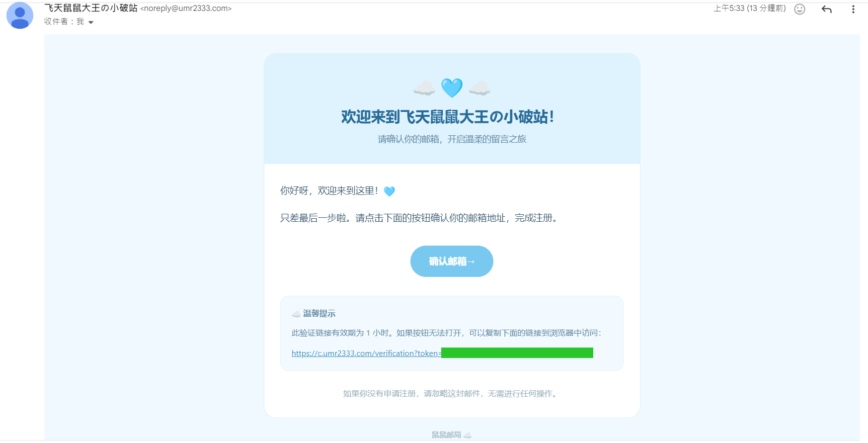
Task: Expand recipient details arrow next to 我
Action: (x=91, y=22)
